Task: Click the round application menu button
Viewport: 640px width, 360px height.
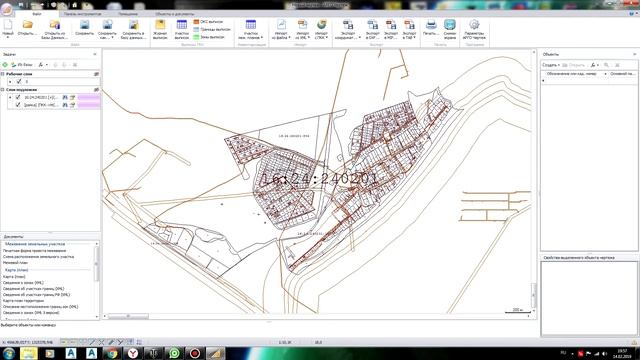Action: click(7, 9)
